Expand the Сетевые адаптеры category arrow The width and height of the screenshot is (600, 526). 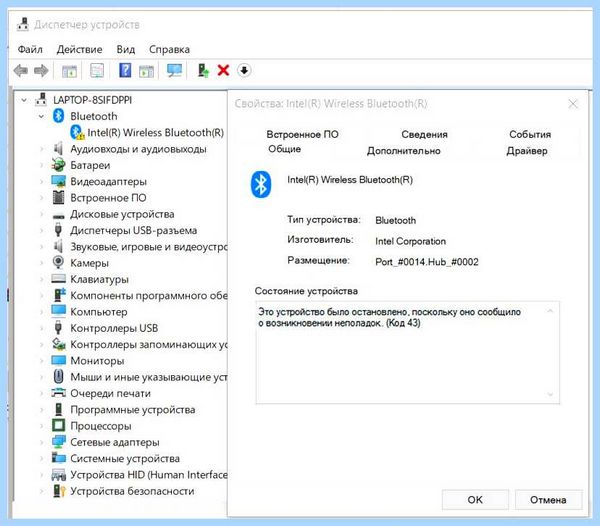pyautogui.click(x=41, y=442)
